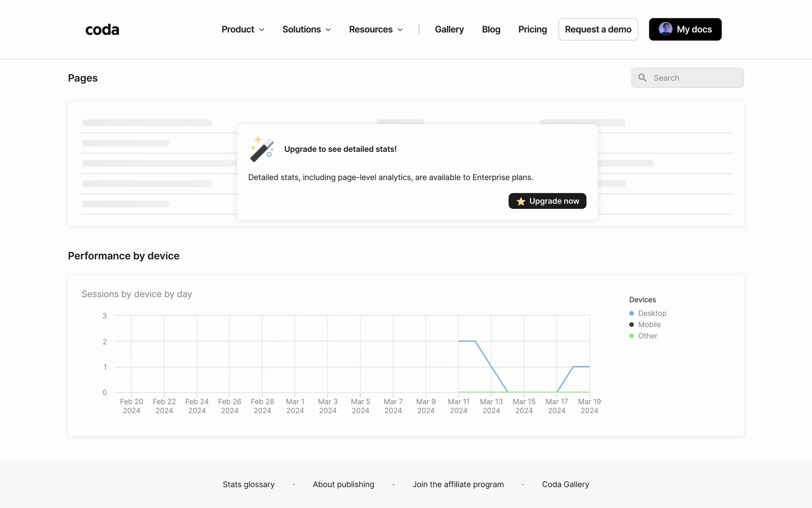Open the Stats glossary link
Image resolution: width=812 pixels, height=508 pixels.
(x=249, y=484)
